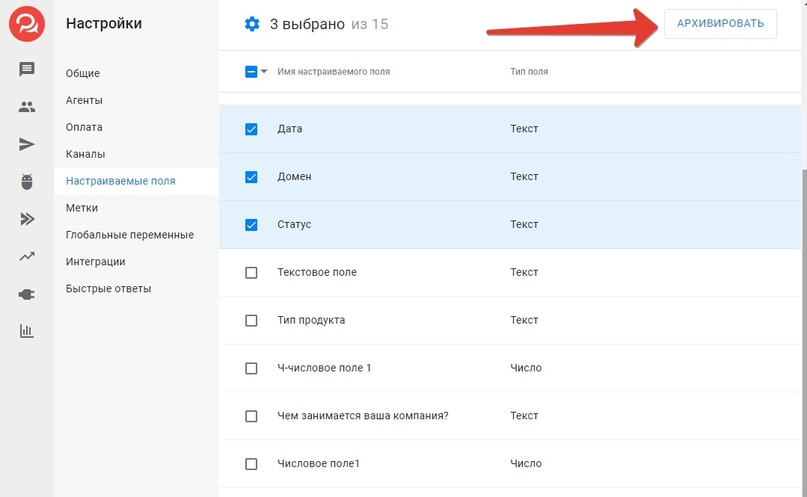Open the Общие settings section

point(83,74)
